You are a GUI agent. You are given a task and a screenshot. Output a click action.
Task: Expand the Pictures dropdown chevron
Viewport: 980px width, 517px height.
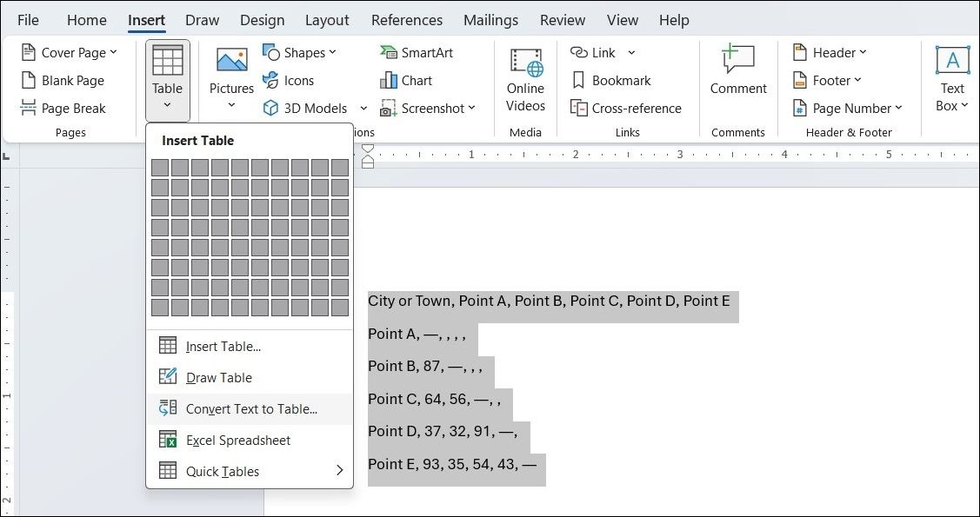pos(232,105)
